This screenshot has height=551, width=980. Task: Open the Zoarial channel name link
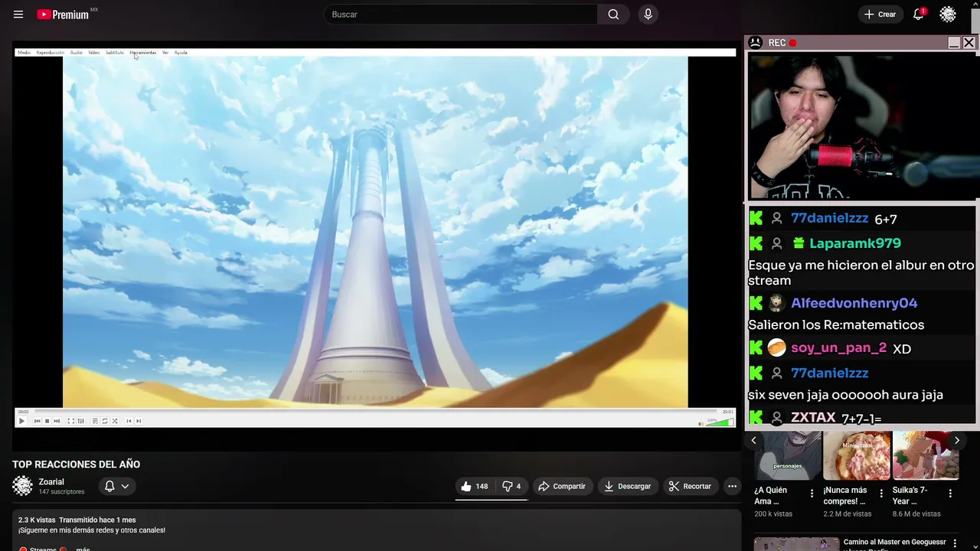tap(51, 482)
